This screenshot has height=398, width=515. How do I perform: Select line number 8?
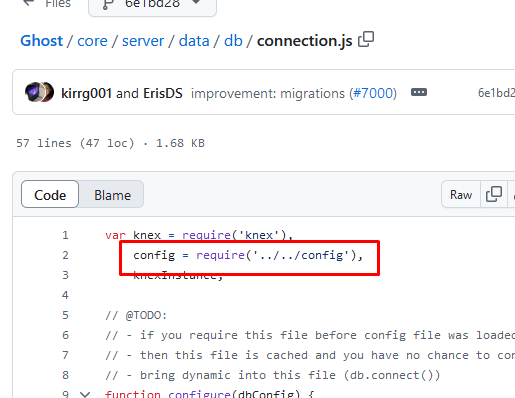pos(65,375)
